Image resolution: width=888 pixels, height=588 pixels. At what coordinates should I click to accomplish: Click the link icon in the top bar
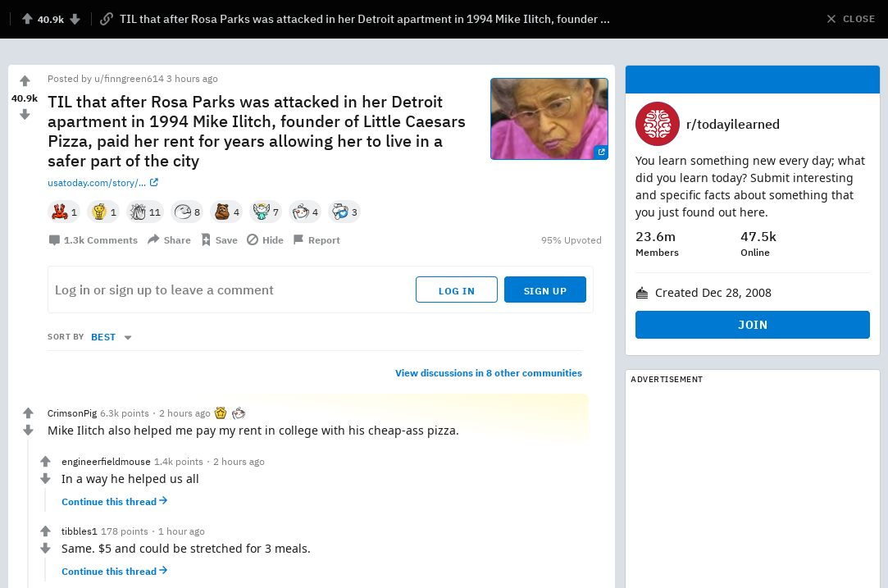[x=106, y=19]
